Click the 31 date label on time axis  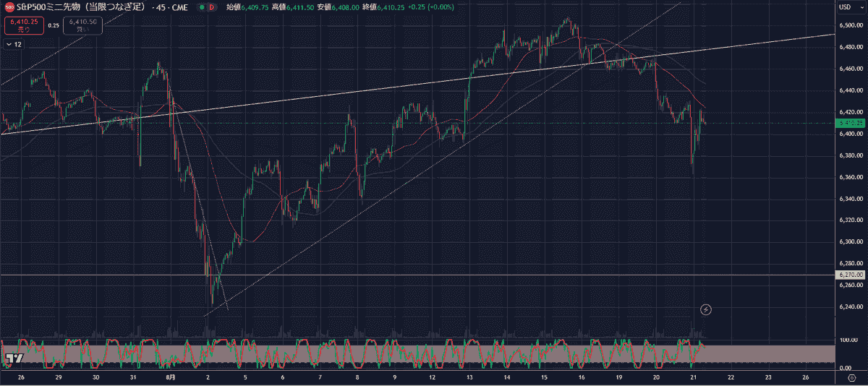[x=133, y=377]
